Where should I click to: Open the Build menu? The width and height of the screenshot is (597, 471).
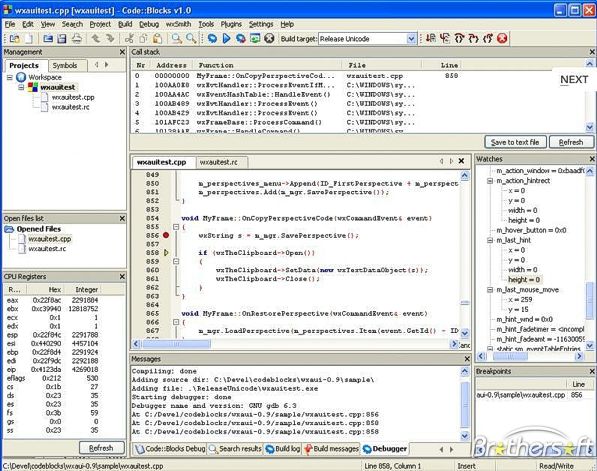click(125, 24)
